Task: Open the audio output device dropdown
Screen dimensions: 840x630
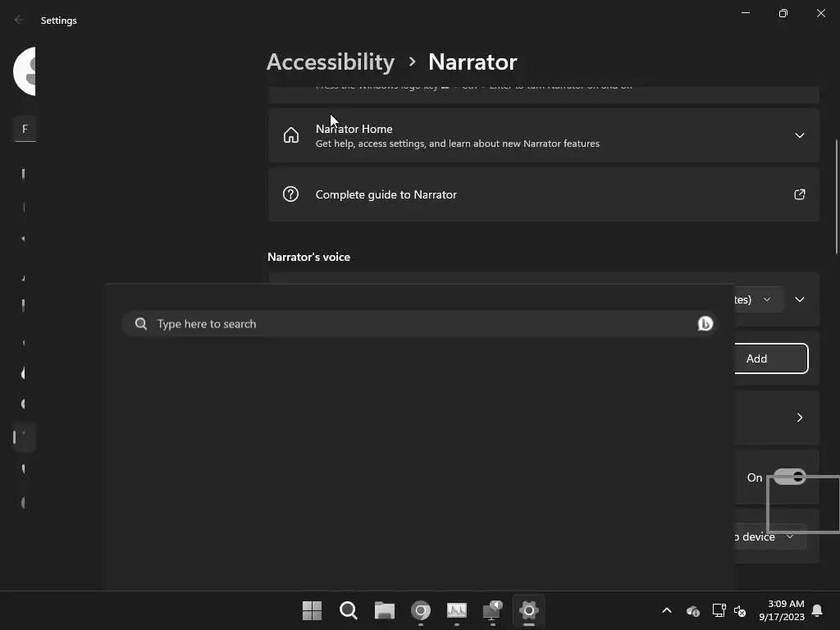Action: coord(769,536)
